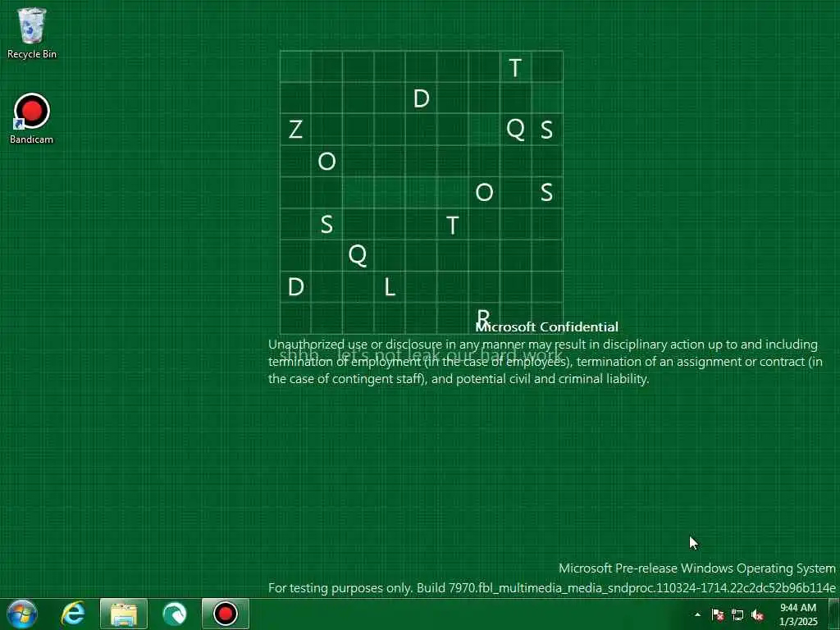
Task: Open Windows Explorer folder taskbar button
Action: 124,614
